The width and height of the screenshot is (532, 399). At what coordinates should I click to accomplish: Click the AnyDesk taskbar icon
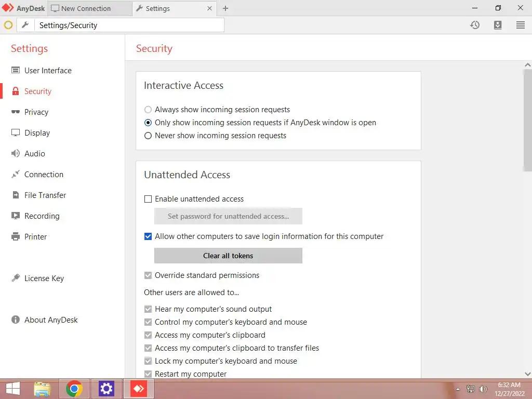coord(139,389)
